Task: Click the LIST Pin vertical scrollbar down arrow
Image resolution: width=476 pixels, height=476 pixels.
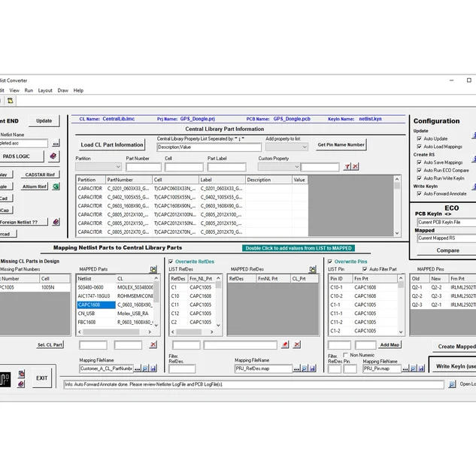Action: click(401, 332)
